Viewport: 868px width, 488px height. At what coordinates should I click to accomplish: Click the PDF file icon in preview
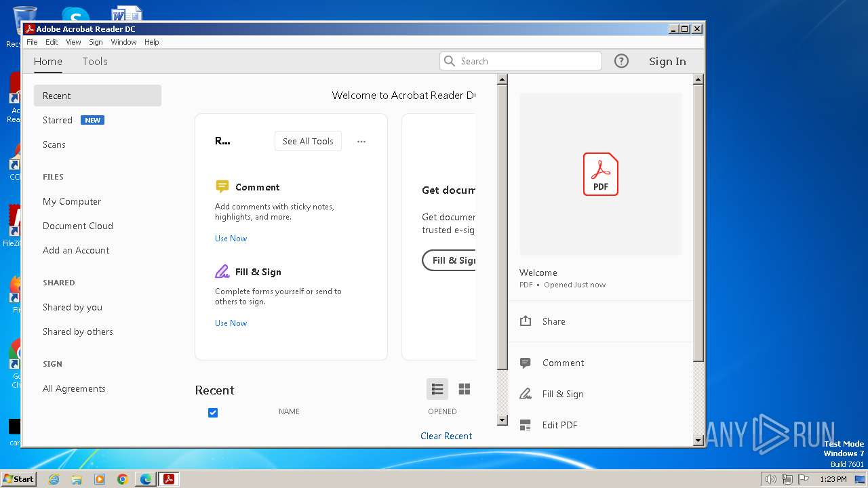click(601, 174)
